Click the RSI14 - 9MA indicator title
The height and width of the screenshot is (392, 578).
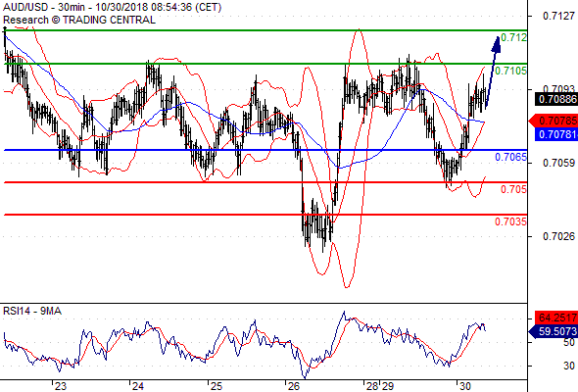click(32, 312)
